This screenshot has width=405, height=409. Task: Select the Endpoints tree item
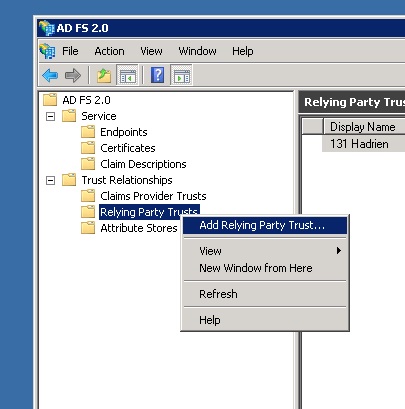point(124,132)
